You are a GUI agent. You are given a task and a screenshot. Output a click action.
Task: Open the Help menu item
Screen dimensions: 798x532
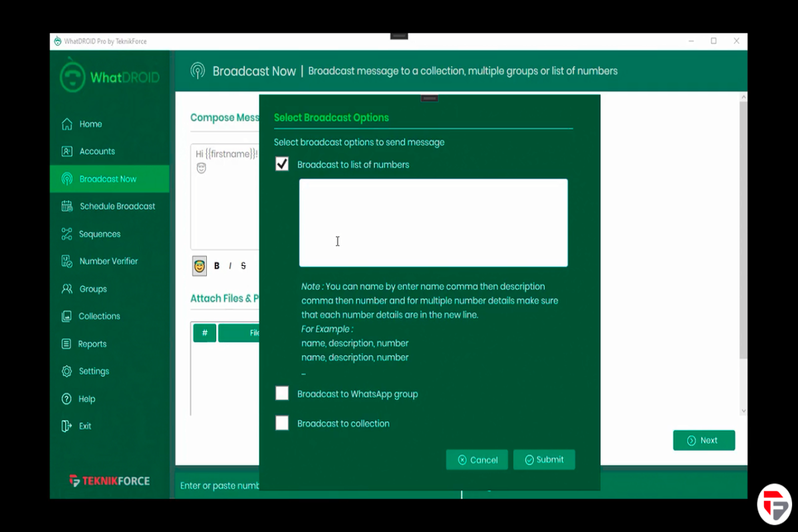click(x=110, y=399)
